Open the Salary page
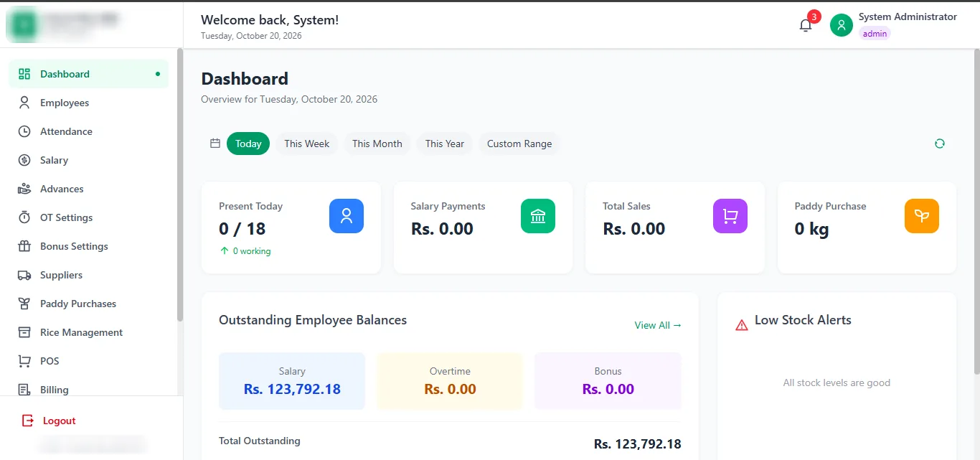980x460 pixels. [x=89, y=160]
